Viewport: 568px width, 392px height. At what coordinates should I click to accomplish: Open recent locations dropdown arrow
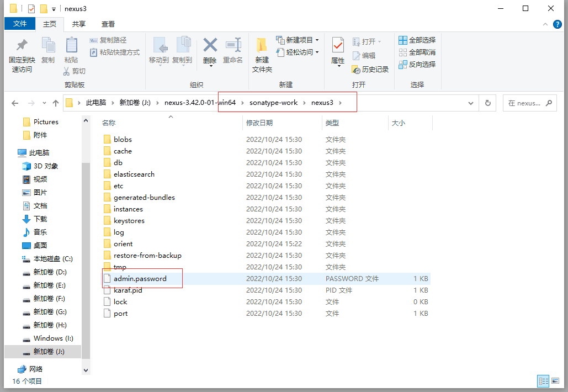click(44, 103)
